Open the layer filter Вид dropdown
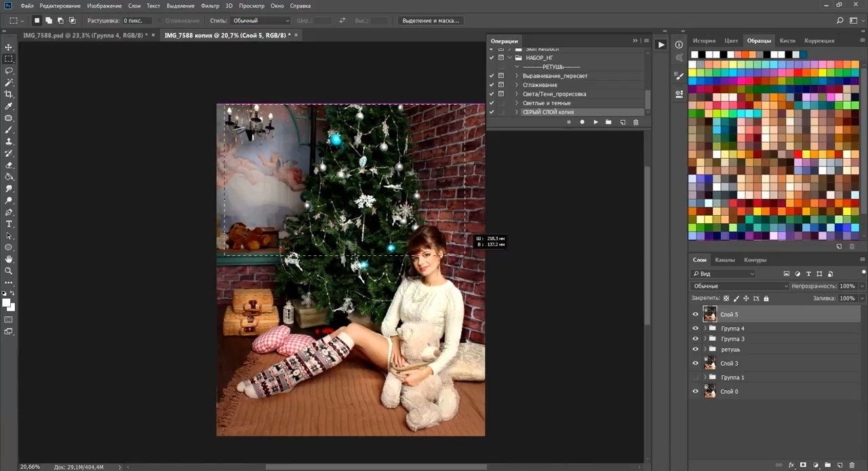 [x=723, y=274]
